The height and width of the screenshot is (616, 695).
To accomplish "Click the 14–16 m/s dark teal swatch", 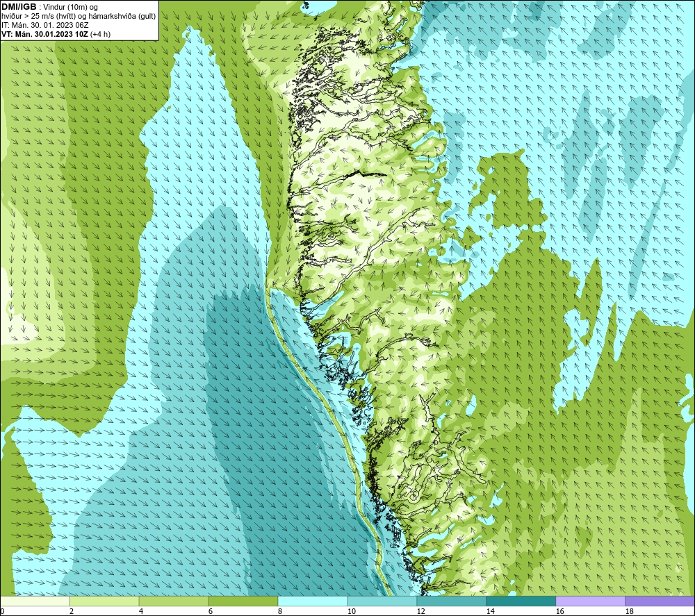I will [x=521, y=601].
